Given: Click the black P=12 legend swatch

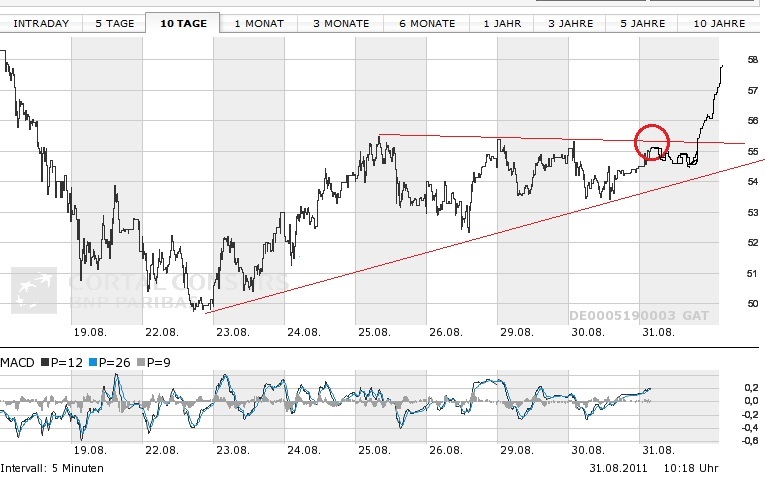Looking at the screenshot, I should [x=47, y=360].
